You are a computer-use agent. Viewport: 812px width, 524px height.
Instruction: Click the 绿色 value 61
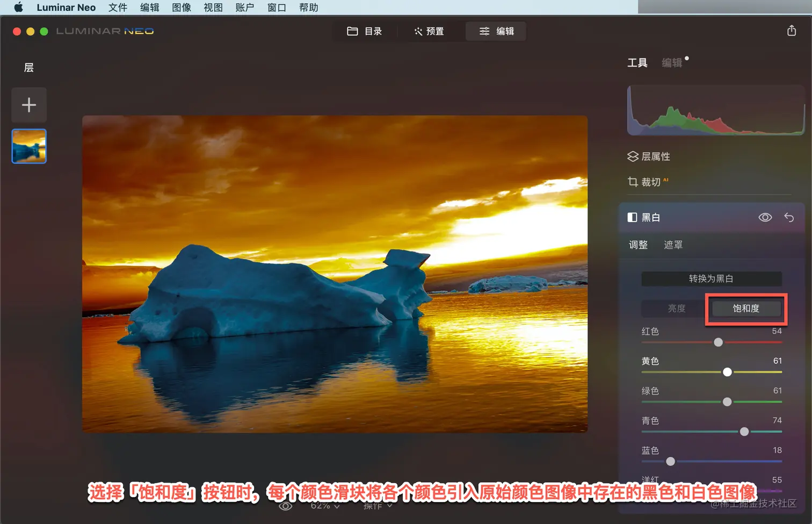777,391
